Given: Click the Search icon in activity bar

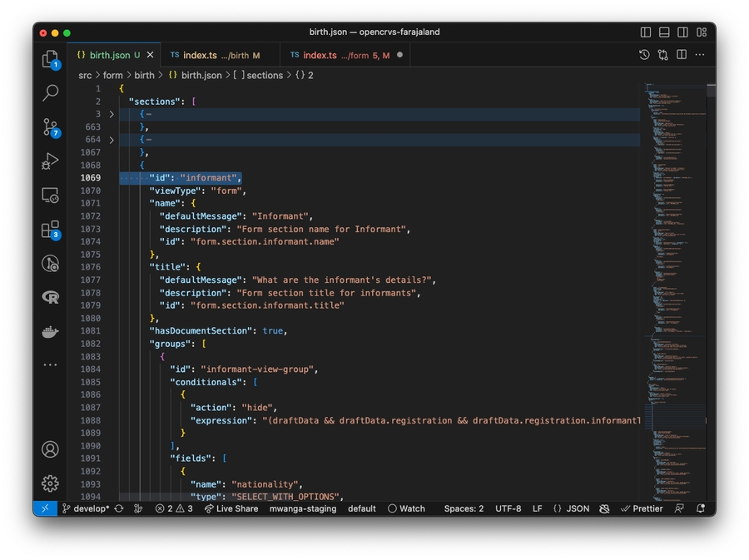Looking at the screenshot, I should (x=50, y=92).
